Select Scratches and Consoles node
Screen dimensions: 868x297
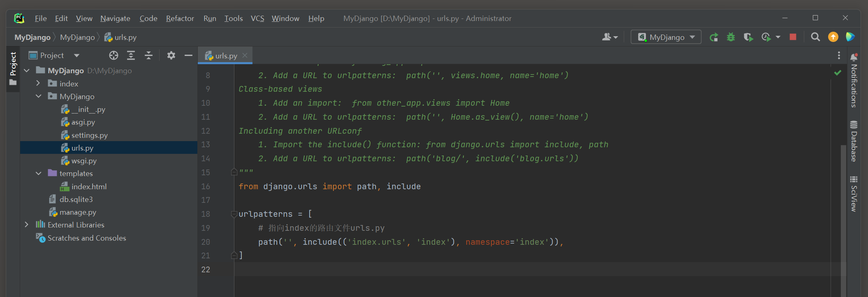point(81,238)
